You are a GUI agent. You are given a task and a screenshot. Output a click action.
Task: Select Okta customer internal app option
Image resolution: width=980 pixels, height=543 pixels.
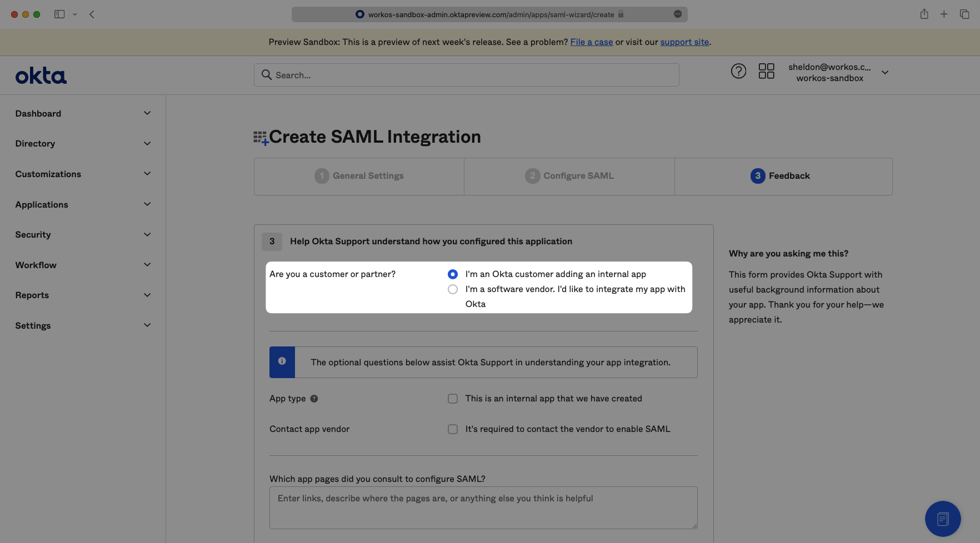point(453,274)
